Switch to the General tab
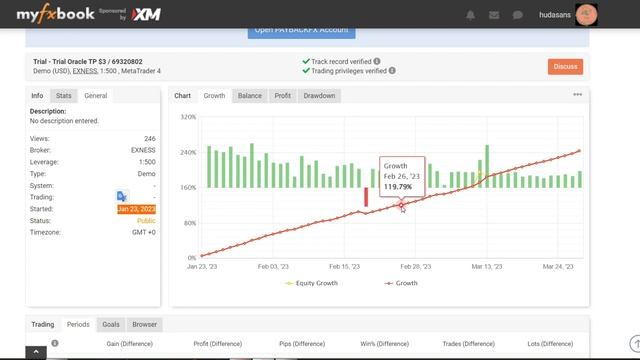640x360 pixels. pos(96,96)
